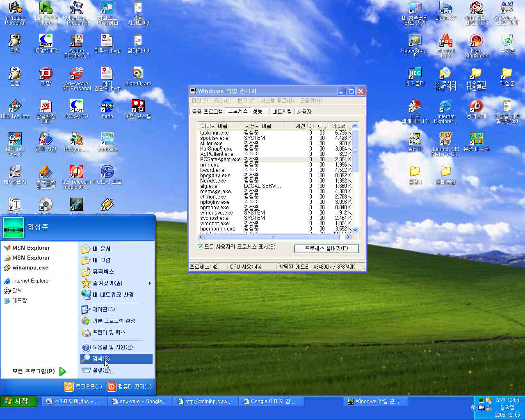Open the 보기(V) menu in Task Manager
Viewport: 525px width, 420px height.
(x=246, y=100)
